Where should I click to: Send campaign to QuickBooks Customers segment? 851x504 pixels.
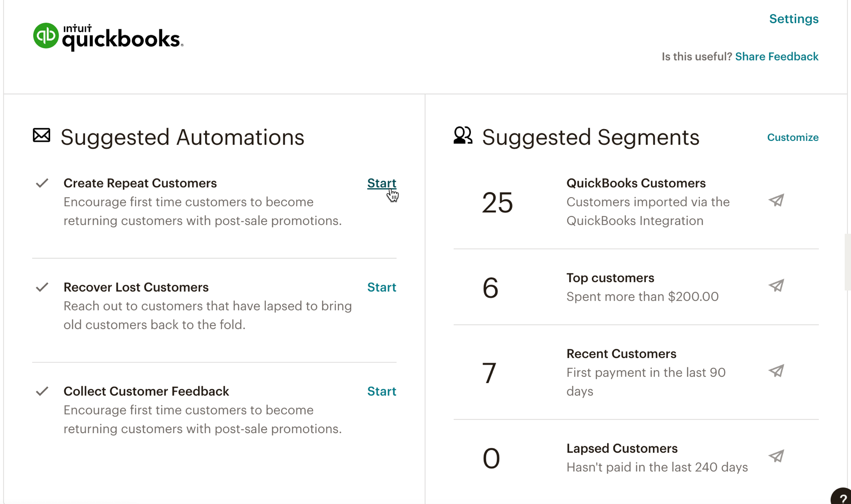pos(776,200)
